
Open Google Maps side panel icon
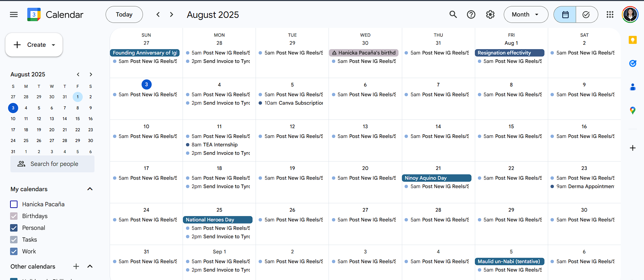click(633, 110)
